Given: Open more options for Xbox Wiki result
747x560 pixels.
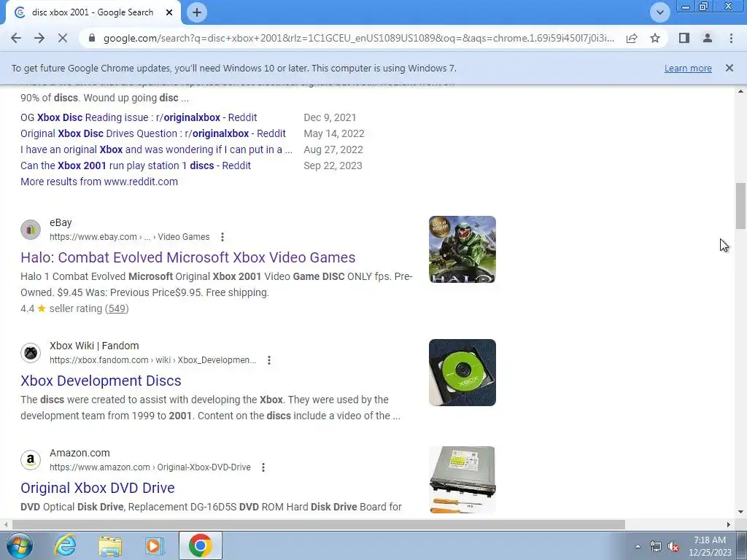Looking at the screenshot, I should click(x=268, y=360).
